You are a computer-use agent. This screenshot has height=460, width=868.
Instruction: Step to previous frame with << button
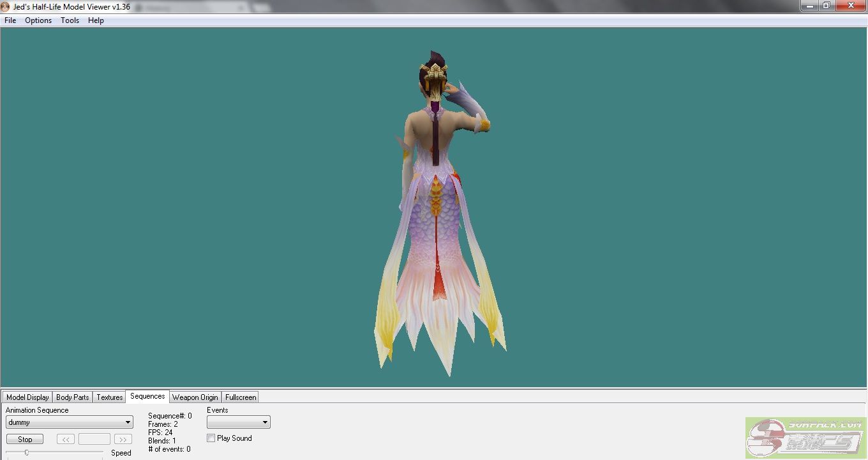pyautogui.click(x=66, y=440)
